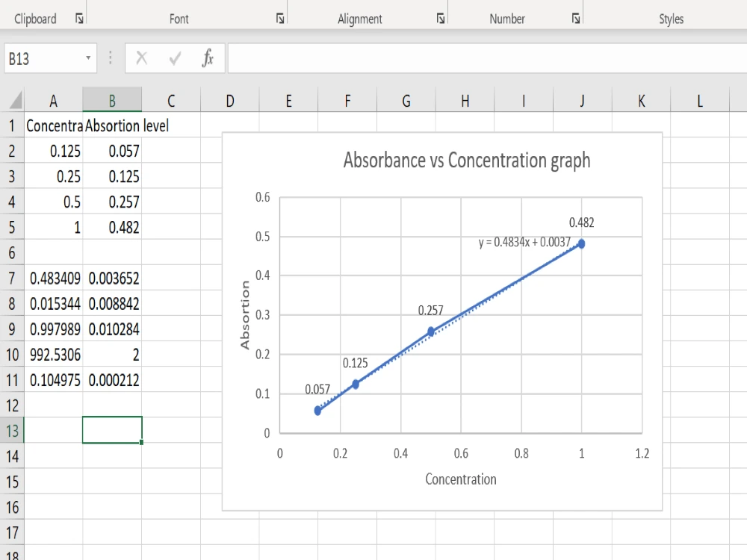747x560 pixels.
Task: Select row 12 header
Action: pos(12,405)
